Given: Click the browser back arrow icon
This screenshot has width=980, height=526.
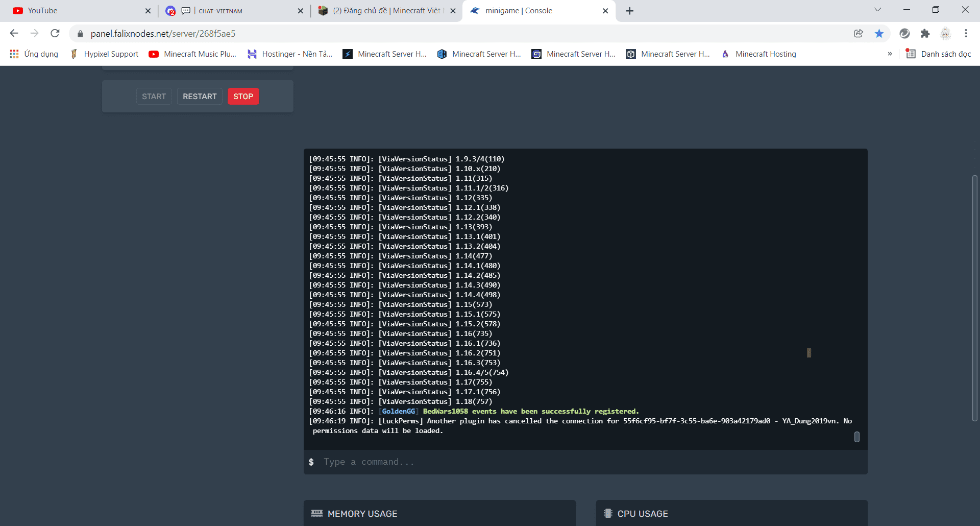Looking at the screenshot, I should click(14, 34).
